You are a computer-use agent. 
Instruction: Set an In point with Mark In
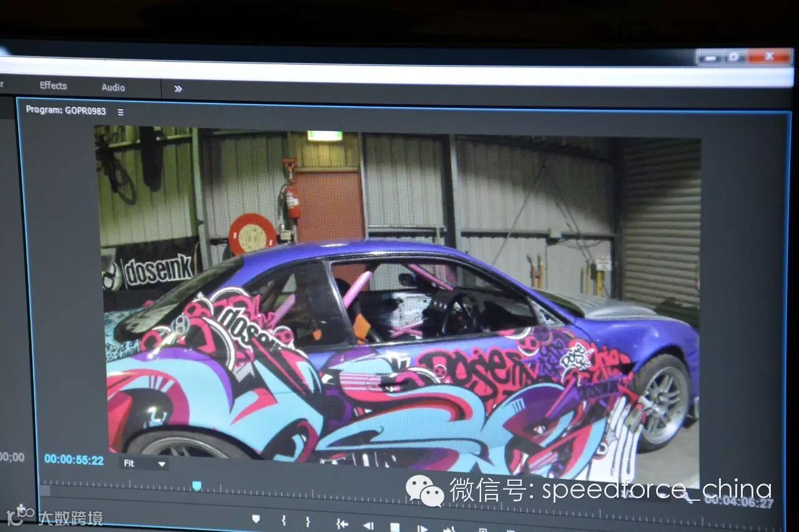pyautogui.click(x=283, y=520)
